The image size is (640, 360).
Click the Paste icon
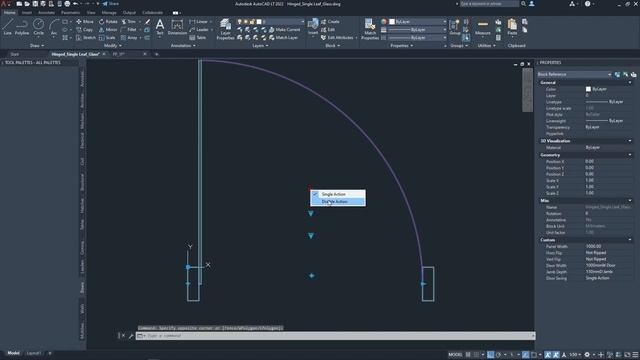(x=512, y=27)
